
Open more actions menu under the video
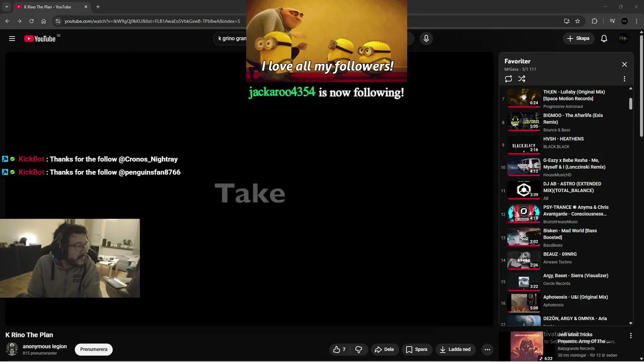487,349
